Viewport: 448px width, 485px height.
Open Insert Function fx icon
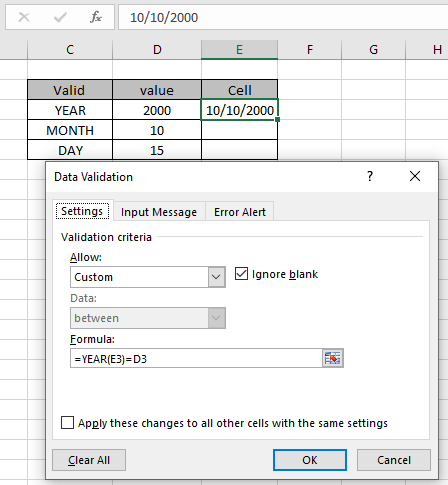pos(96,17)
